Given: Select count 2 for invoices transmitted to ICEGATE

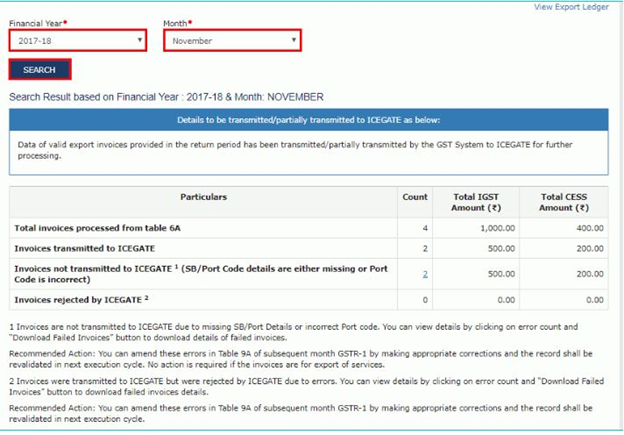Looking at the screenshot, I should click(425, 248).
